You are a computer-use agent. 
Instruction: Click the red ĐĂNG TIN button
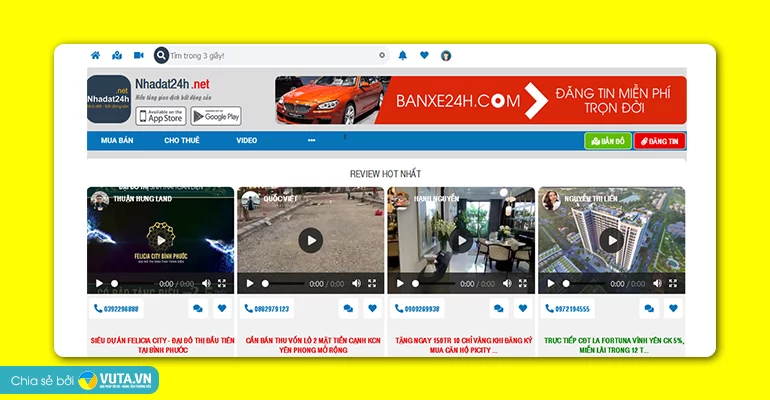click(x=660, y=141)
